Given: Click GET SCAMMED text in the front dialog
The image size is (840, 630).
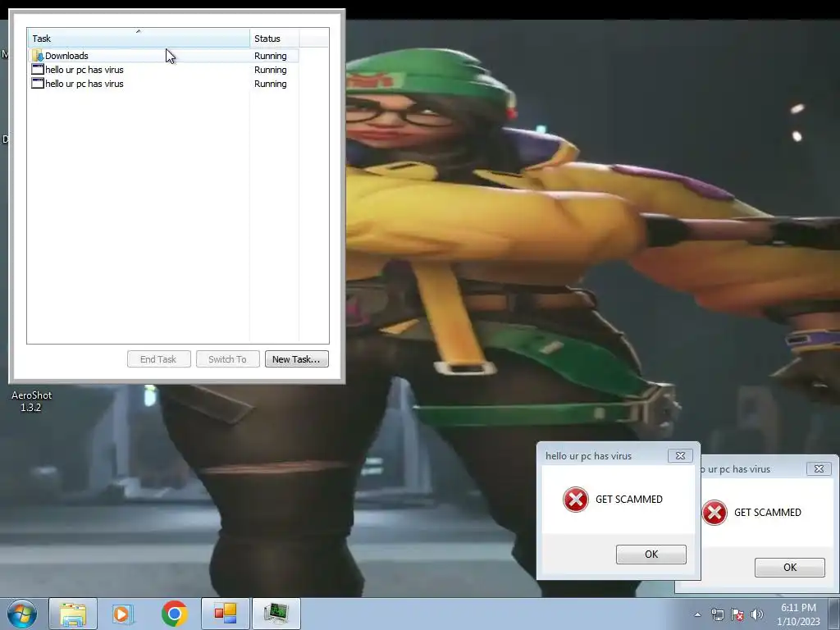Looking at the screenshot, I should point(629,500).
